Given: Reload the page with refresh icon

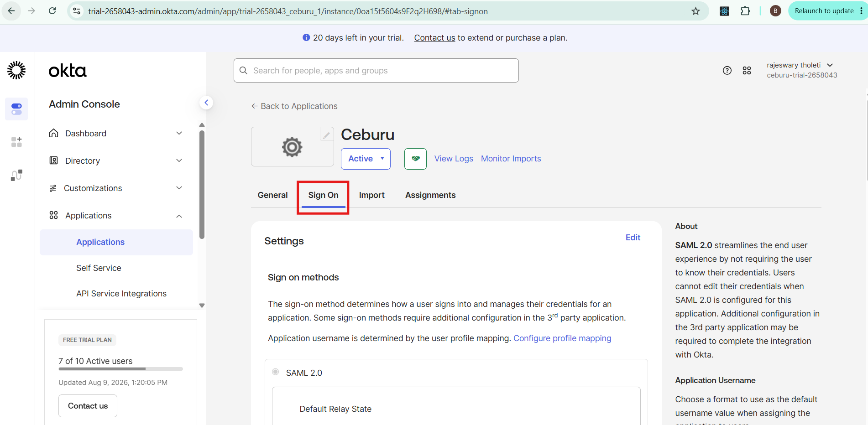Looking at the screenshot, I should (52, 11).
